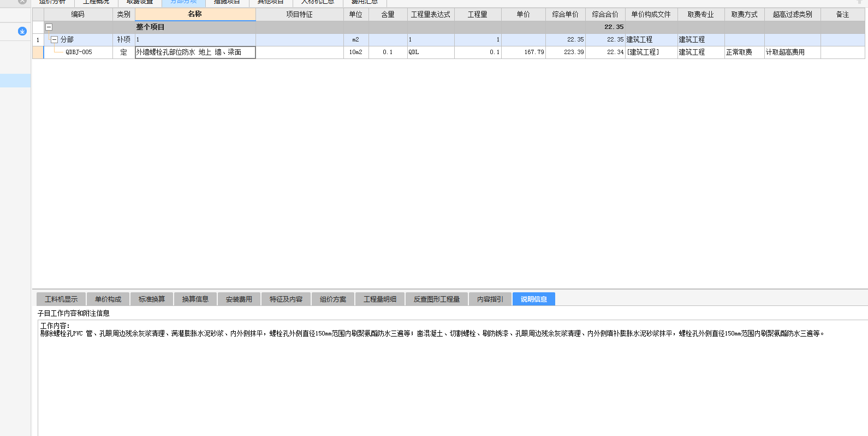Click the 22.34 total price cell
Image resolution: width=868 pixels, height=436 pixels.
pyautogui.click(x=605, y=52)
